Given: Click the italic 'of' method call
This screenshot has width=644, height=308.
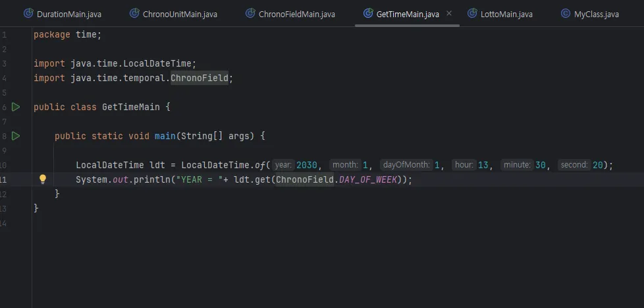Looking at the screenshot, I should point(260,165).
